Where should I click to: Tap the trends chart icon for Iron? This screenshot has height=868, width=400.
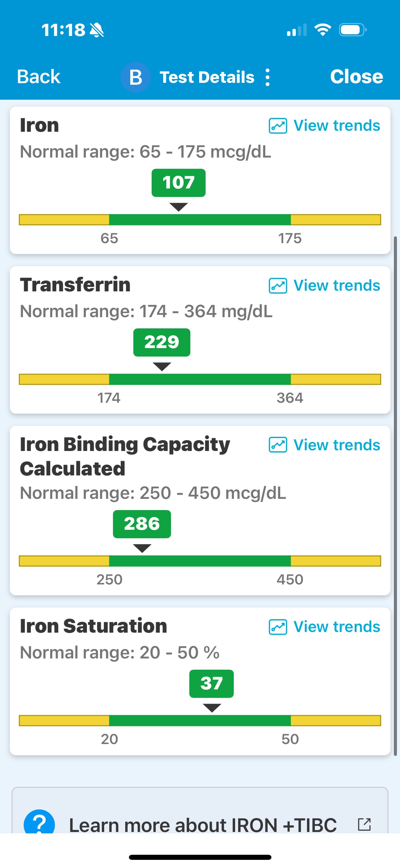pyautogui.click(x=278, y=126)
